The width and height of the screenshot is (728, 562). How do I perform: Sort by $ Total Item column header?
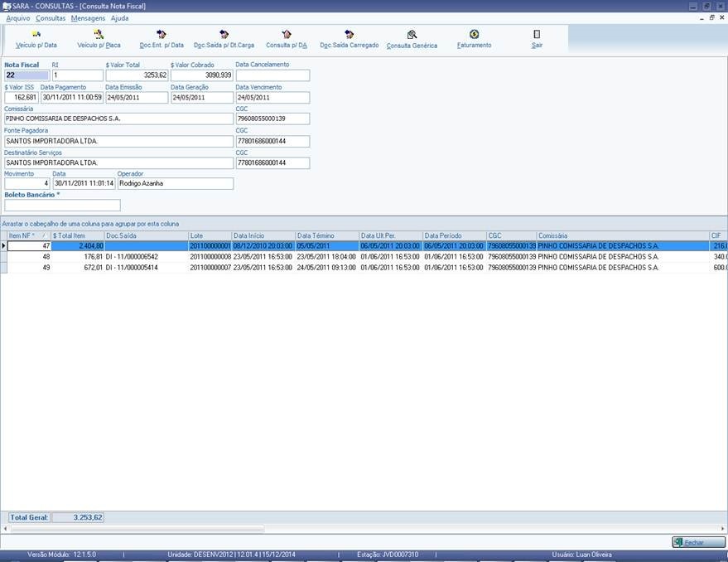pos(78,235)
